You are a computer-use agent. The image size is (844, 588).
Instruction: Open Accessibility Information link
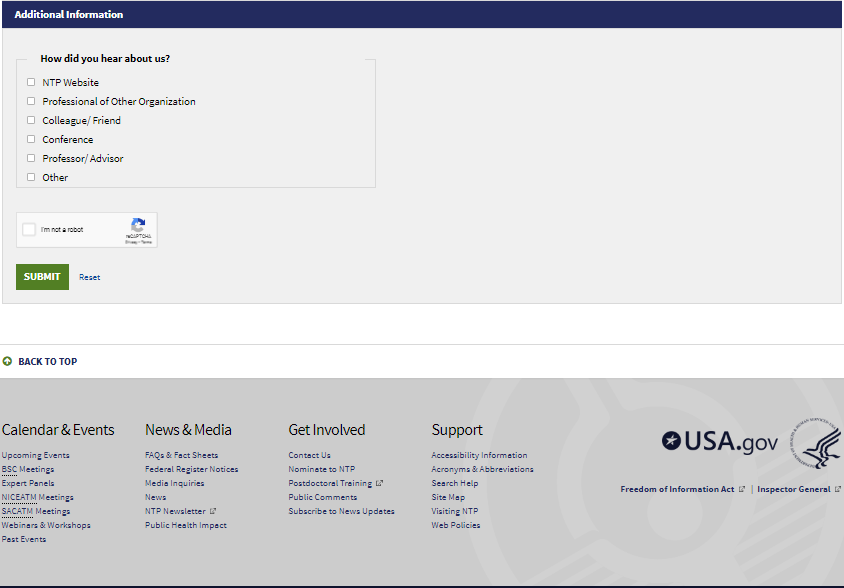coord(480,455)
